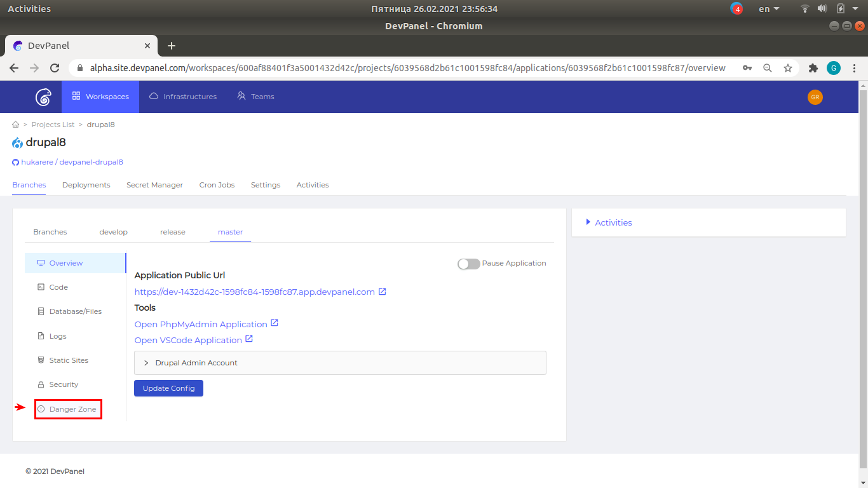Viewport: 868px width, 488px height.
Task: Select the develop branch tab
Action: pos(113,232)
